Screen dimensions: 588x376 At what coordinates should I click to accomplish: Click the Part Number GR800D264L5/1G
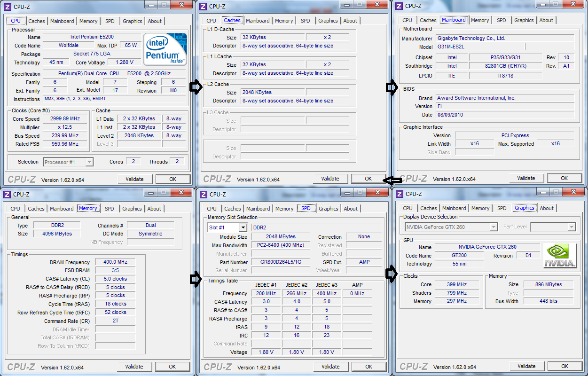click(x=281, y=262)
